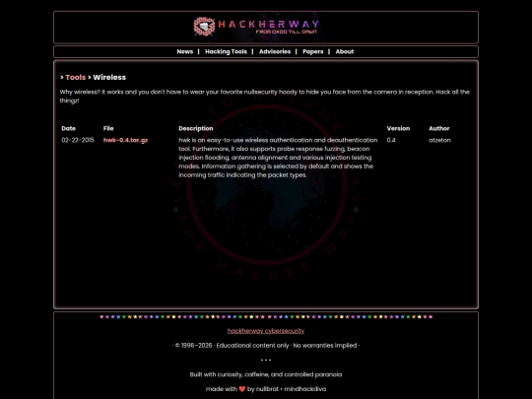Open the News menu item

pos(185,51)
